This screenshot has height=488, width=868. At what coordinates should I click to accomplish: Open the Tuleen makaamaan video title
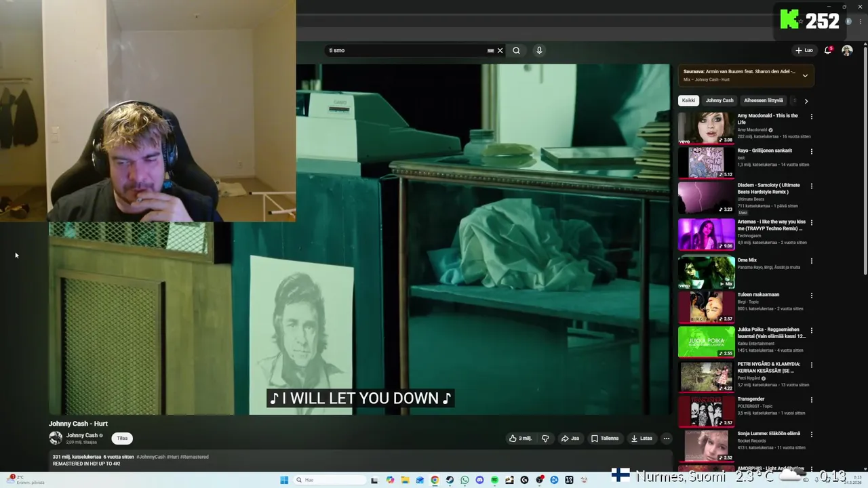[758, 295]
